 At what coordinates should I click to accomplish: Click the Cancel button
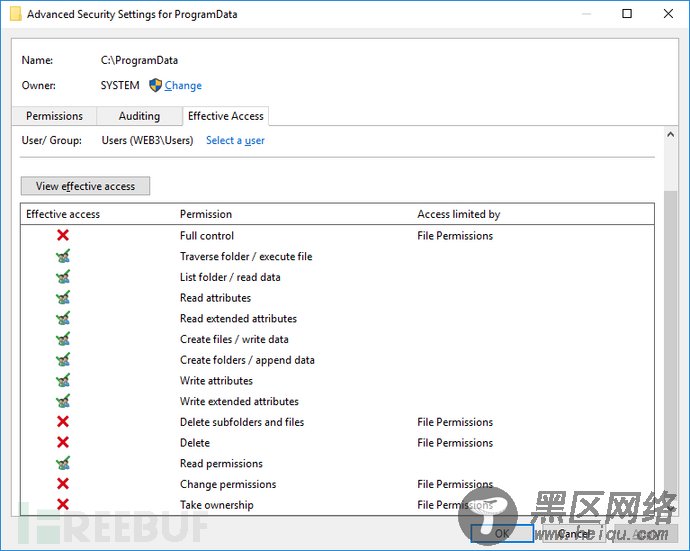pyautogui.click(x=574, y=533)
